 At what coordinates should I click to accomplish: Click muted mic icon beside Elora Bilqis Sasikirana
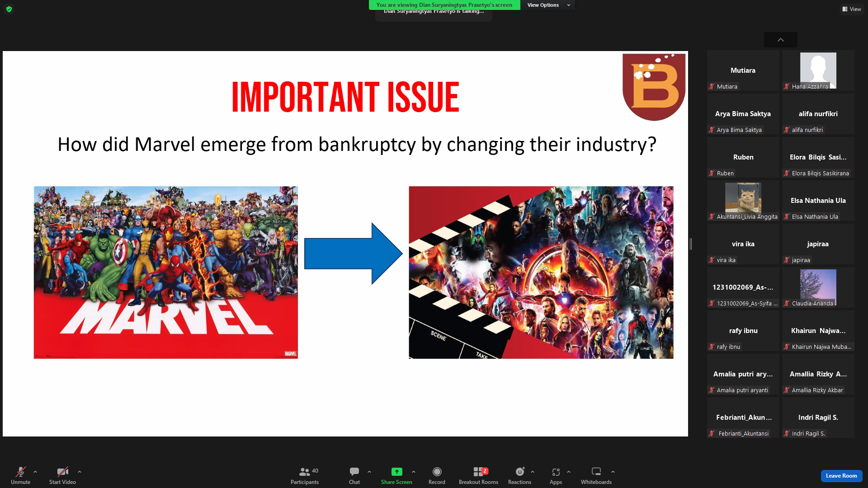click(x=787, y=173)
